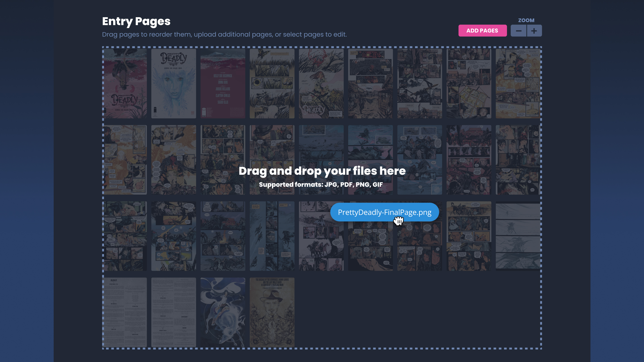
Task: Select the last page with hat-wearing man portrait
Action: coord(272,312)
